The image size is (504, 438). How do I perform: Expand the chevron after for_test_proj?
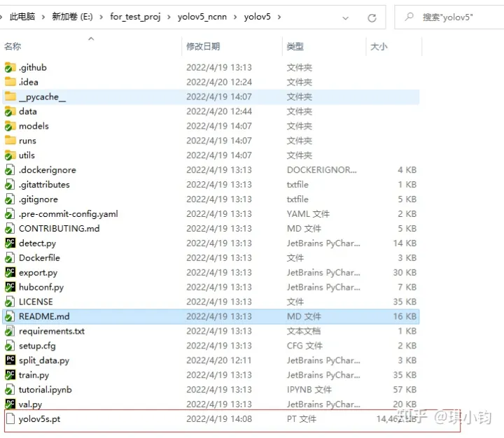coord(169,17)
